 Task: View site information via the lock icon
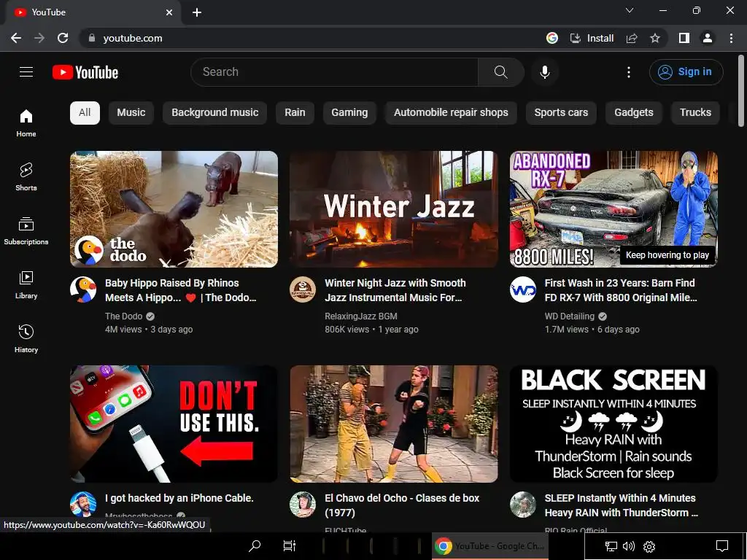coord(92,38)
